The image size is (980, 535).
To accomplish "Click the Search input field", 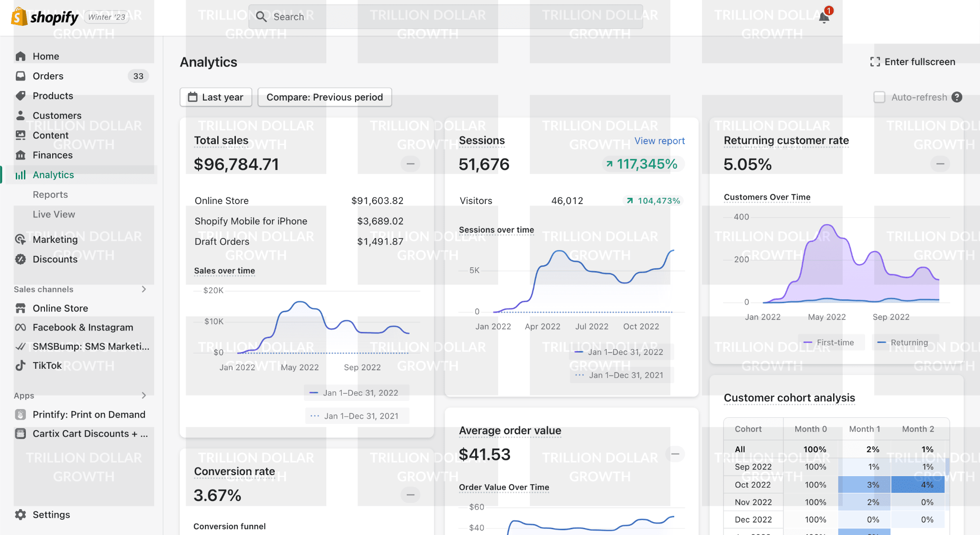I will tap(445, 17).
